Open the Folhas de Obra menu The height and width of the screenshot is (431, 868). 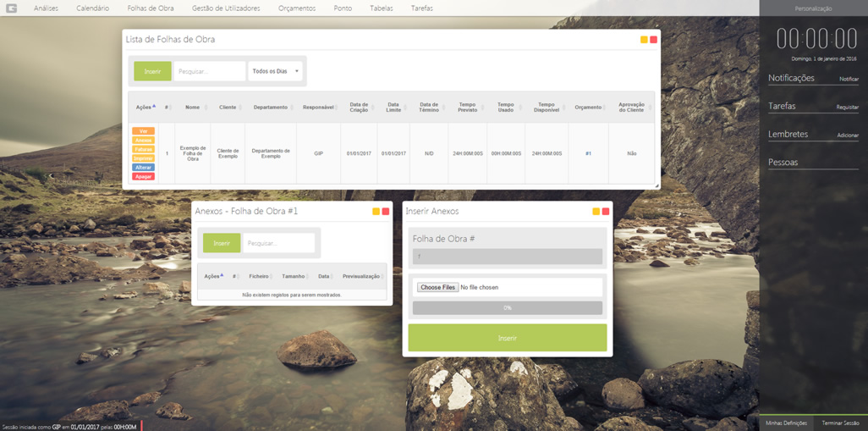(x=151, y=8)
